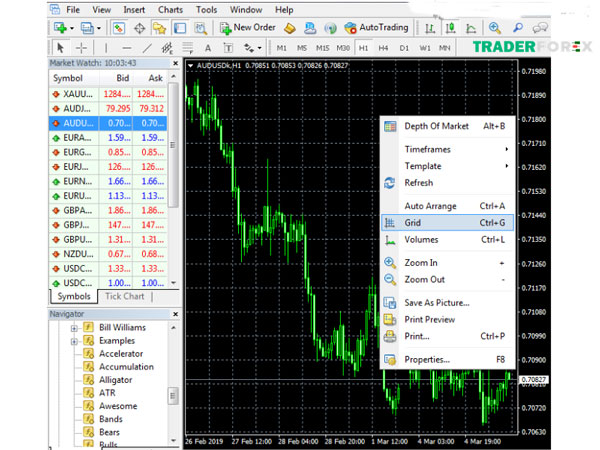
Task: Switch to M30 timeframe
Action: 343,48
